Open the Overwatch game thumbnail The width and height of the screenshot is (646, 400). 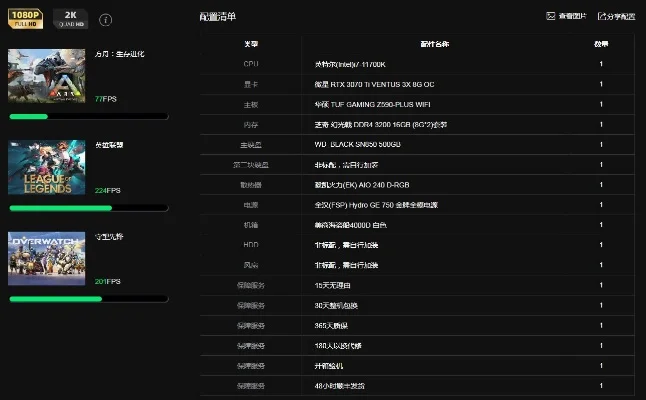[x=47, y=258]
